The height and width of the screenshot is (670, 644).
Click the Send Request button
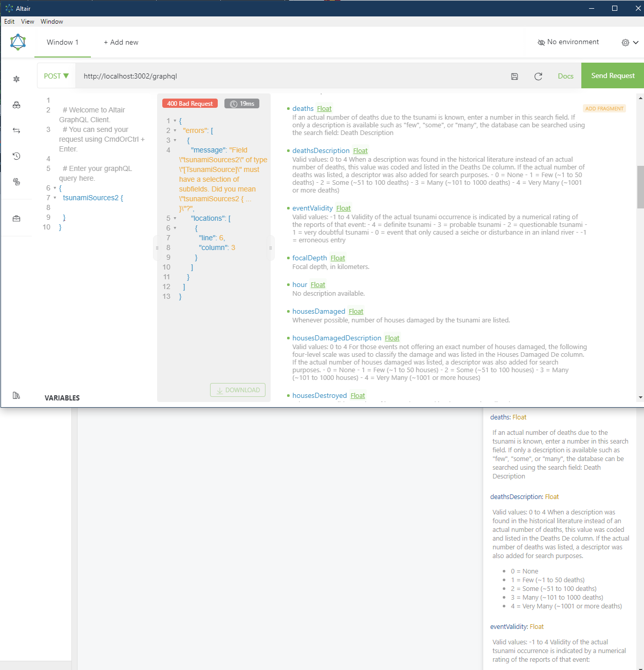[x=612, y=75]
